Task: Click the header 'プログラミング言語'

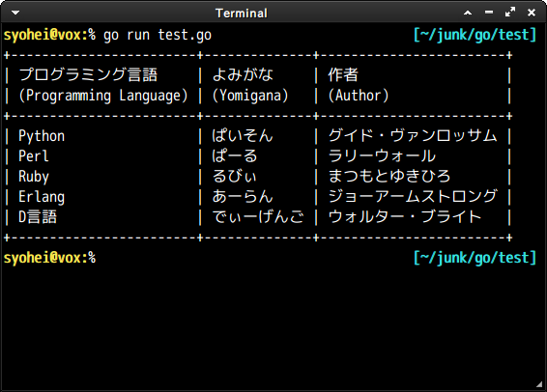Action: click(x=88, y=74)
